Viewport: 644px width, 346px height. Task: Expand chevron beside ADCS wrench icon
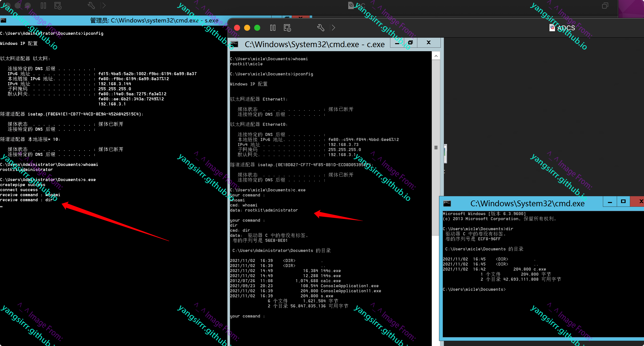click(334, 28)
